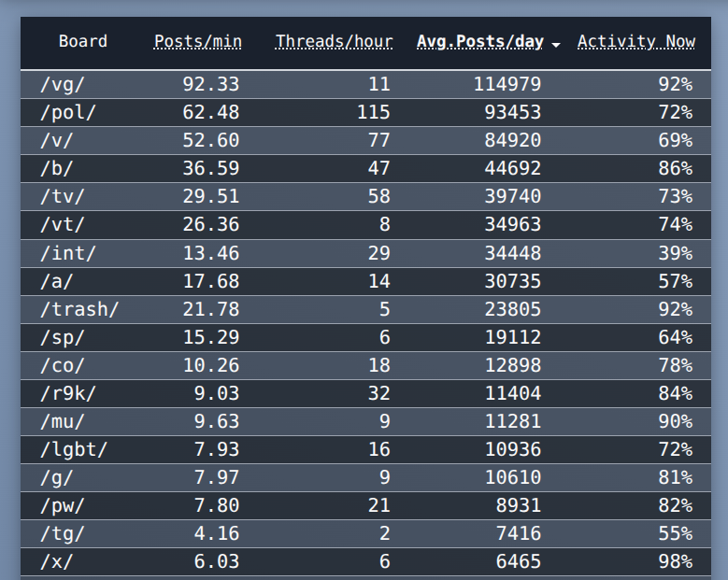The height and width of the screenshot is (580, 728).
Task: Click avg posts/day value 44692
Action: click(513, 168)
